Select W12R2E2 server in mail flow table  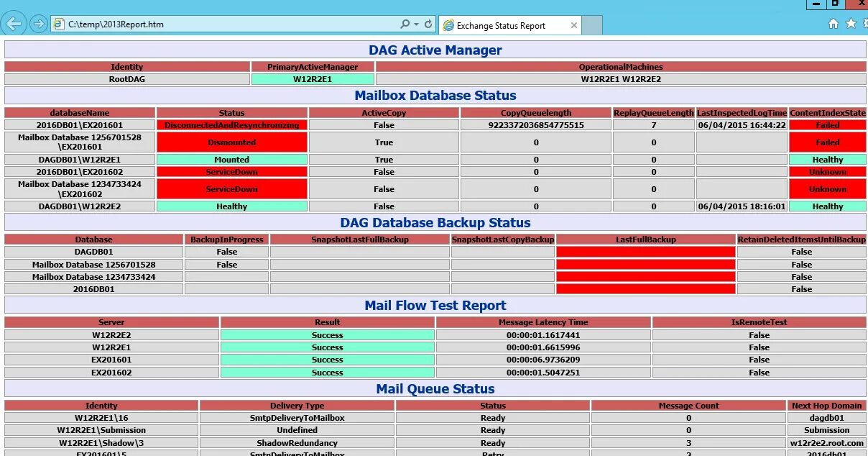[x=112, y=335]
